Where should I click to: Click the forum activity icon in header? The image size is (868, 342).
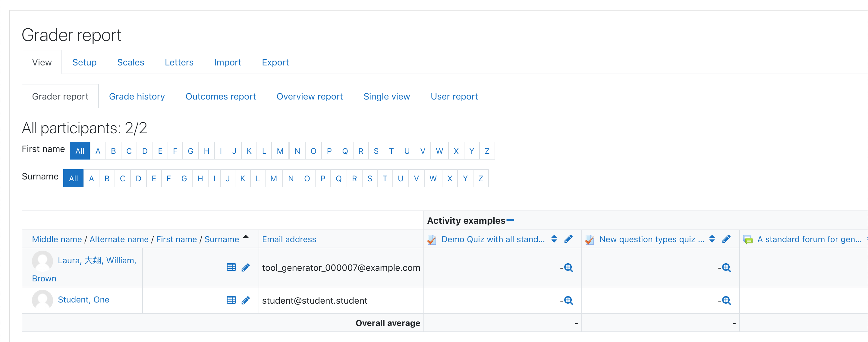pos(748,239)
